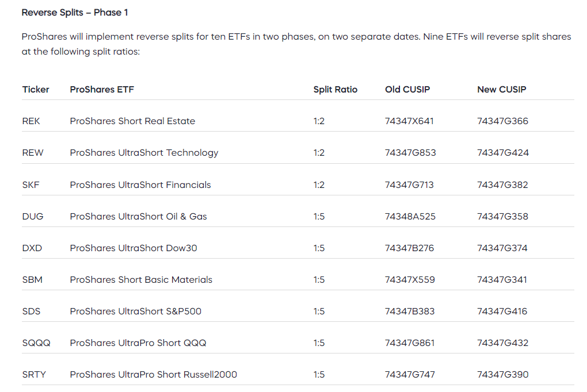Click ProShares UltraPro Short Russell2000 text
This screenshot has height=392, width=587.
coord(154,375)
